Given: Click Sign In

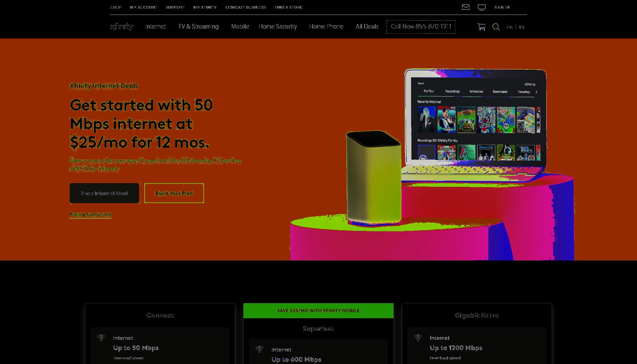Looking at the screenshot, I should tap(502, 7).
